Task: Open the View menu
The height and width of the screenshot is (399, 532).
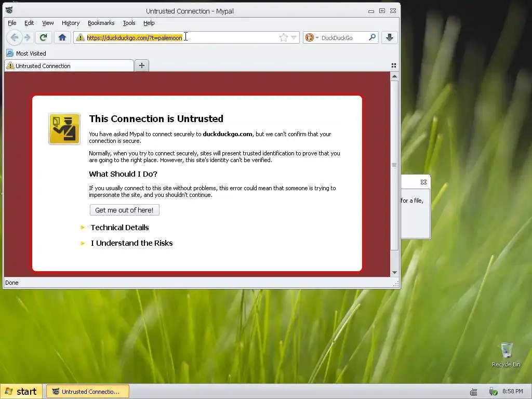Action: (48, 23)
